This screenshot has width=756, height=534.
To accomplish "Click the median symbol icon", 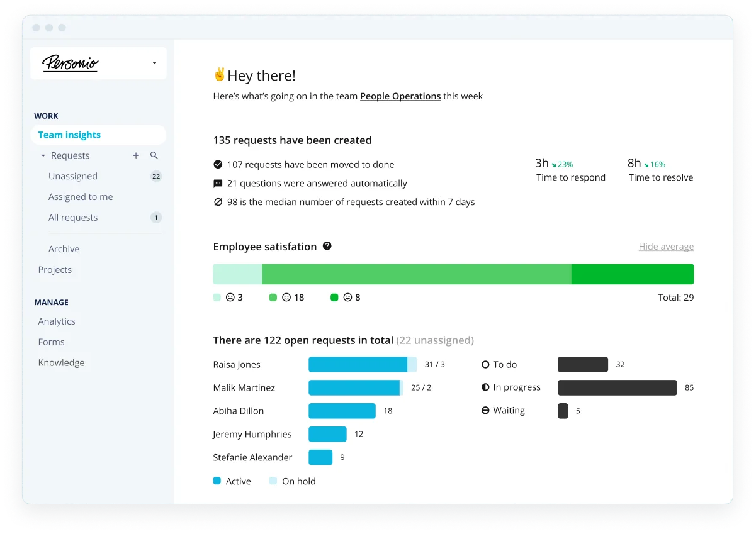I will [x=218, y=202].
